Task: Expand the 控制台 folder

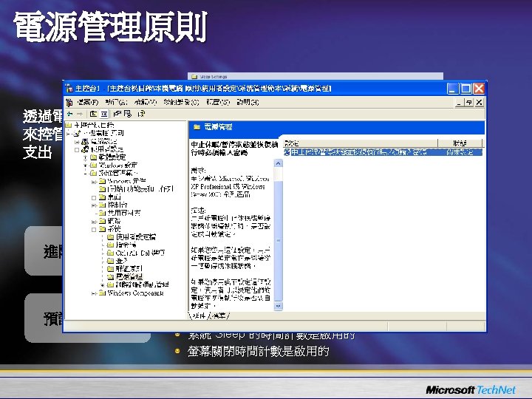Action: tap(94, 205)
